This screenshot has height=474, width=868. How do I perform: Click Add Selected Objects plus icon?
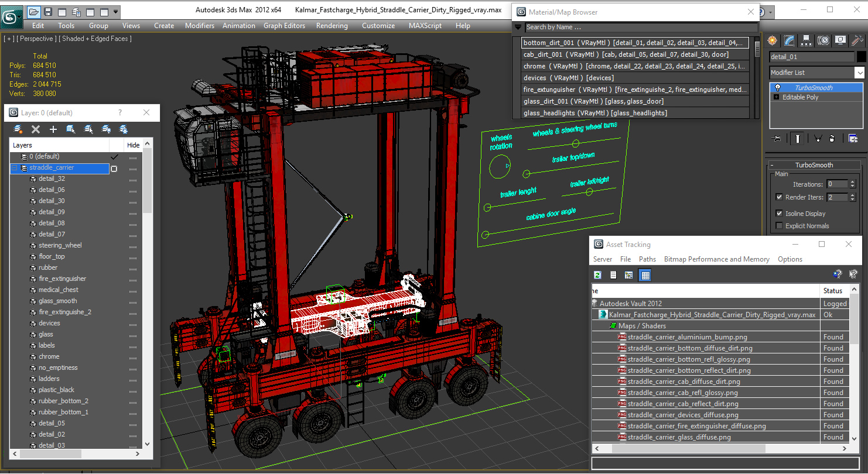(53, 129)
